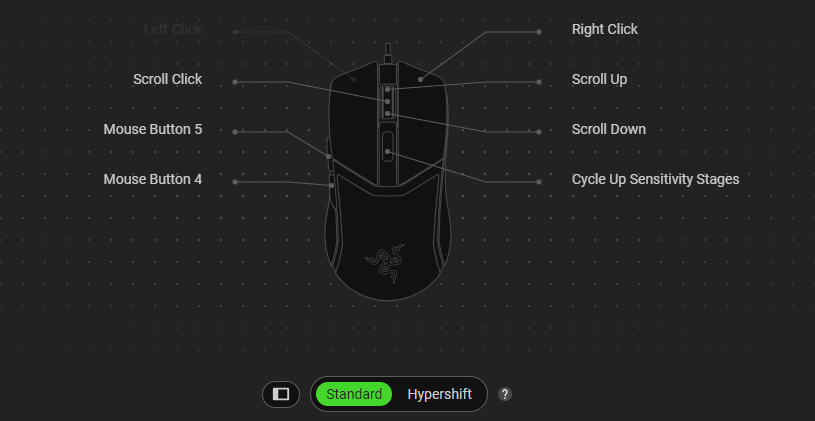This screenshot has height=421, width=815.
Task: Switch to Standard mode
Action: click(354, 394)
